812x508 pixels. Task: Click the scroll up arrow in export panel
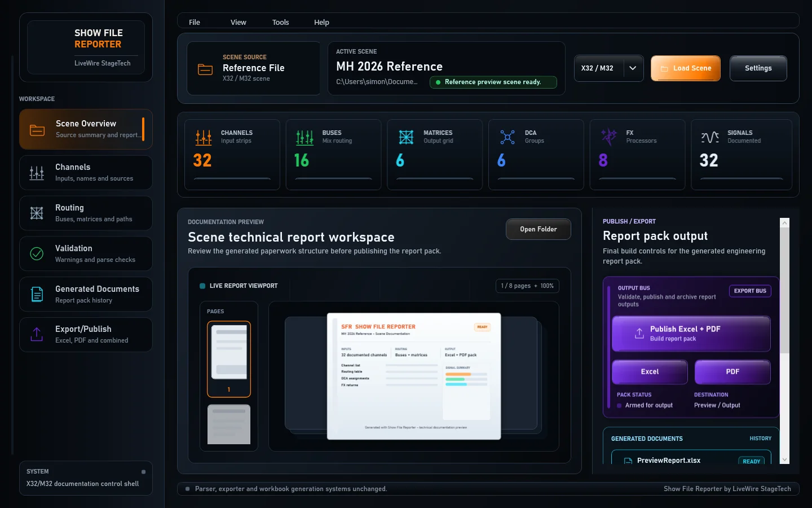pos(784,223)
